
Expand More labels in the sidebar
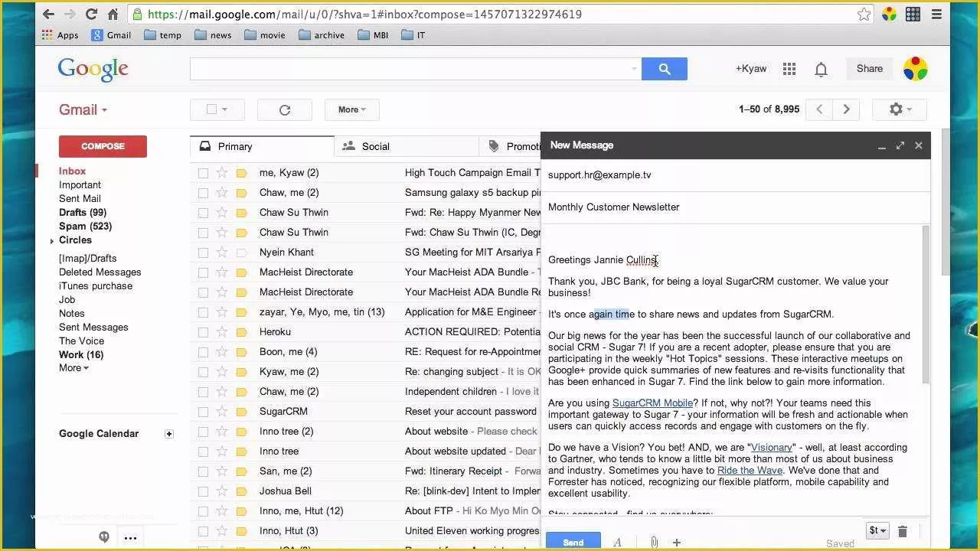[x=73, y=368]
